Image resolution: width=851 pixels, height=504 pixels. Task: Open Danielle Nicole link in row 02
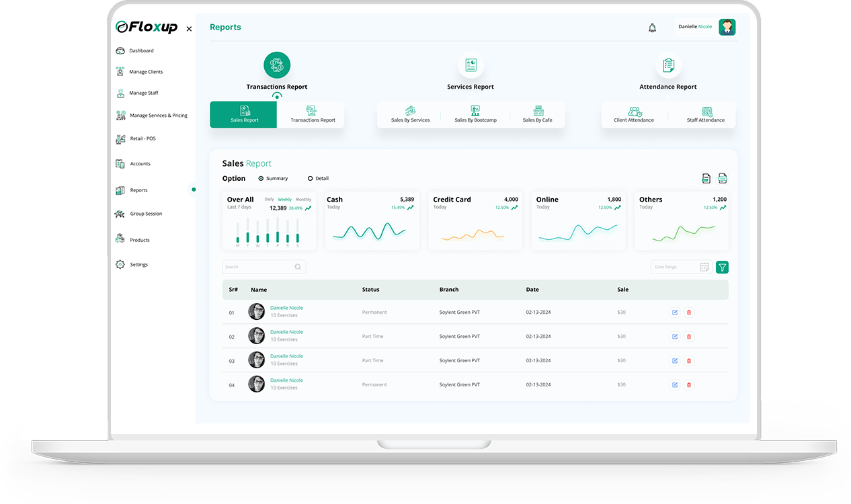[x=286, y=332]
